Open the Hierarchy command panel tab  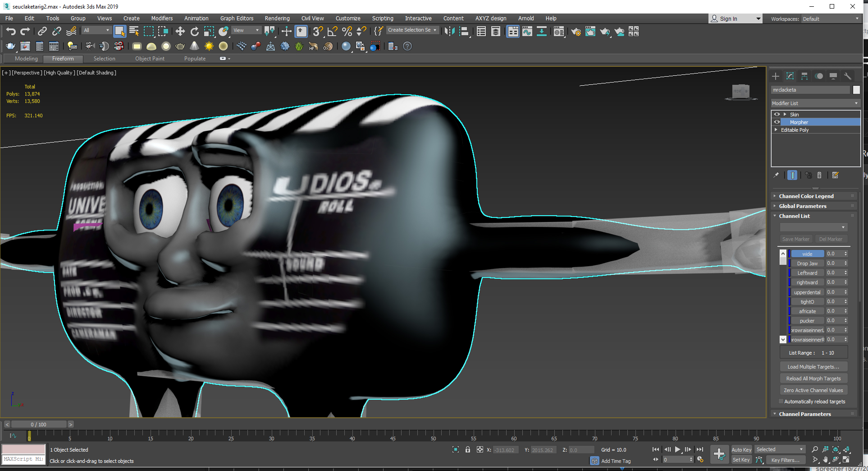pos(804,76)
